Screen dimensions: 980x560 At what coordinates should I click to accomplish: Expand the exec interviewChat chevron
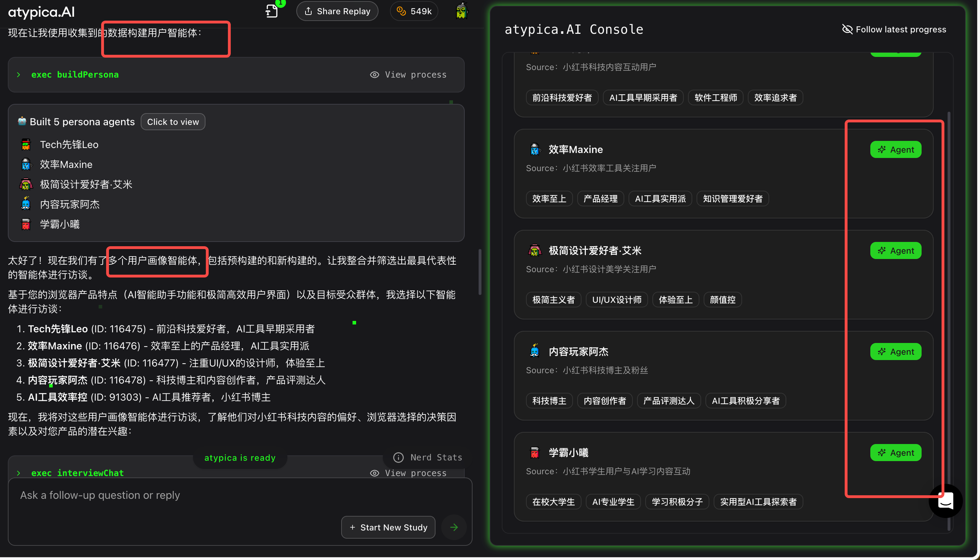19,473
